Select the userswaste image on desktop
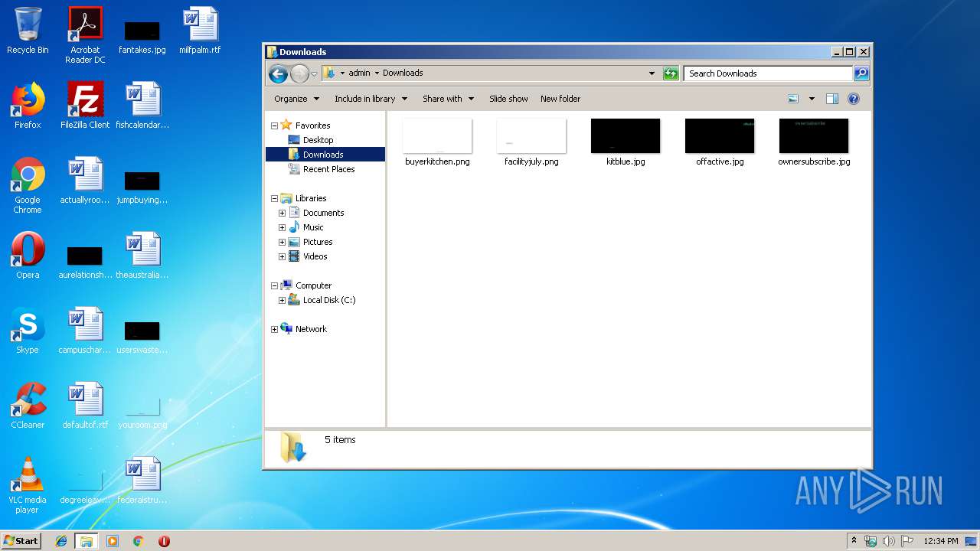Screen dimensions: 980x551 (142, 337)
